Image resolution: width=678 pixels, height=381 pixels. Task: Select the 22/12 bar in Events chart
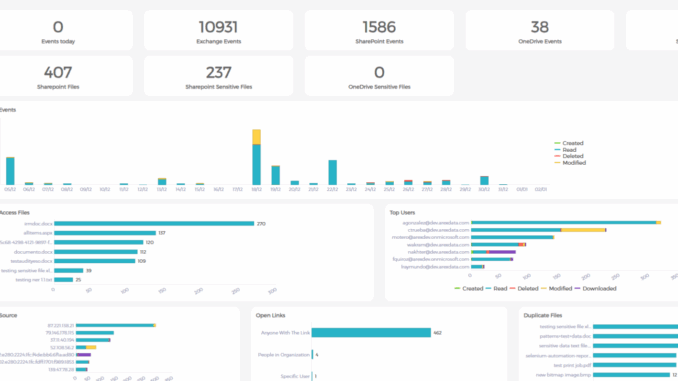(333, 173)
